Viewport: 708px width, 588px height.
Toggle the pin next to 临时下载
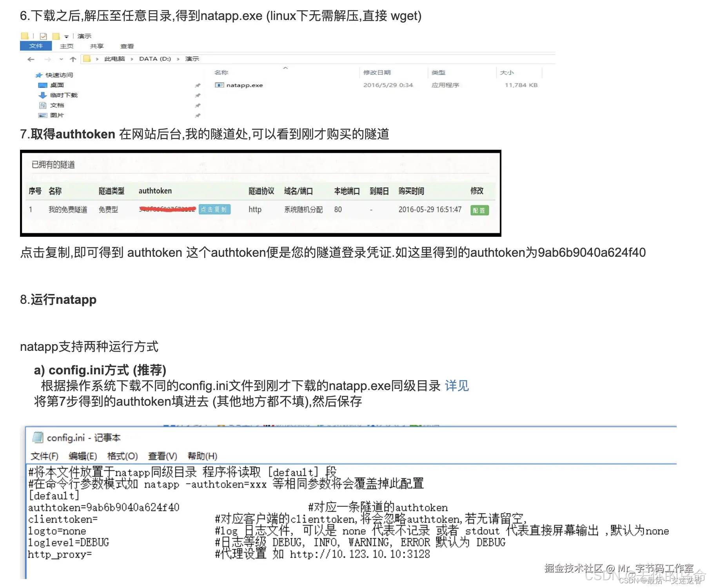click(x=198, y=95)
